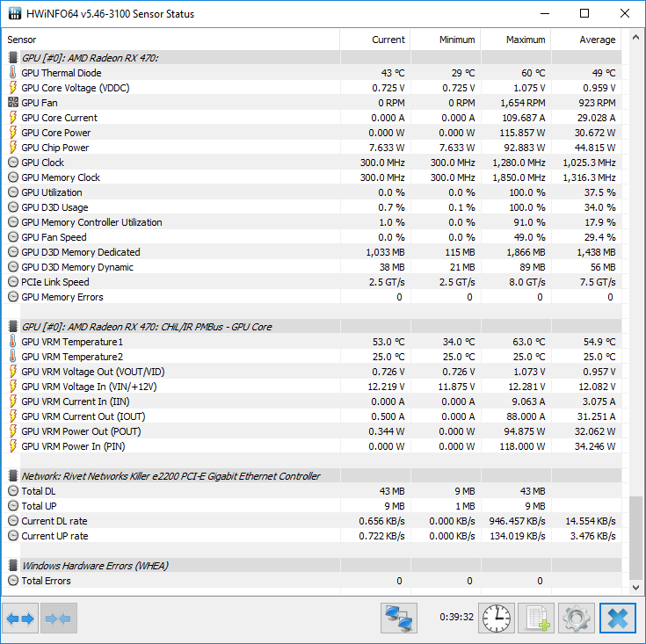The height and width of the screenshot is (644, 646).
Task: Click the scrollbar up arrow
Action: tap(635, 38)
